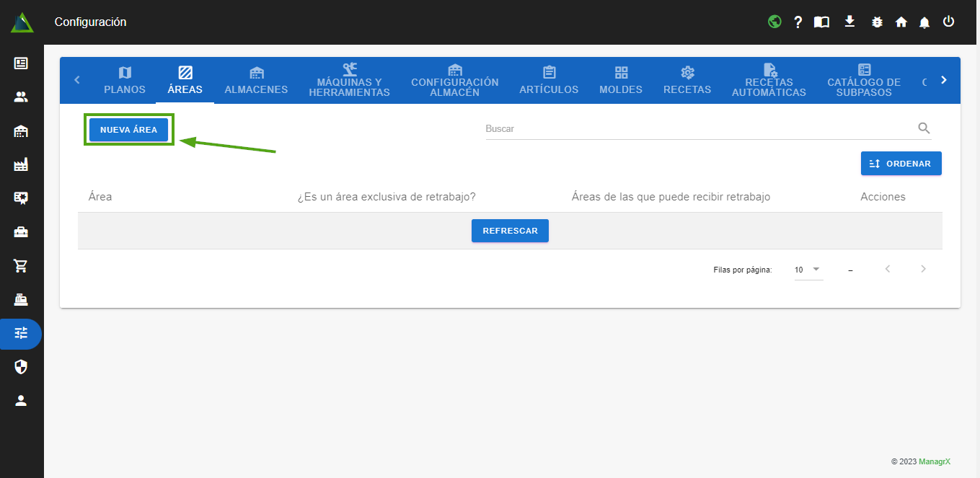Screen dimensions: 980x478
Task: Open the help question mark icon
Action: (x=798, y=22)
